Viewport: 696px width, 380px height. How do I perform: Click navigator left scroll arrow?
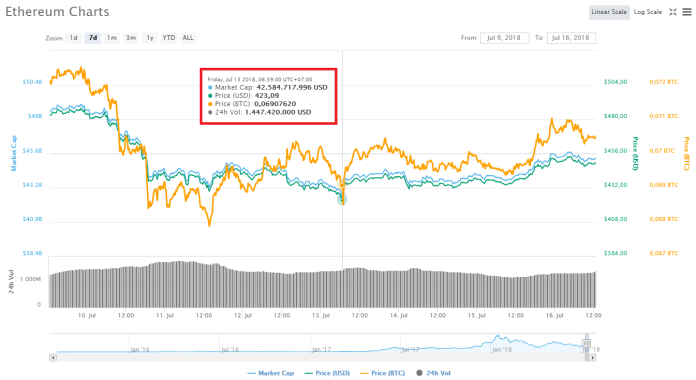click(x=53, y=357)
